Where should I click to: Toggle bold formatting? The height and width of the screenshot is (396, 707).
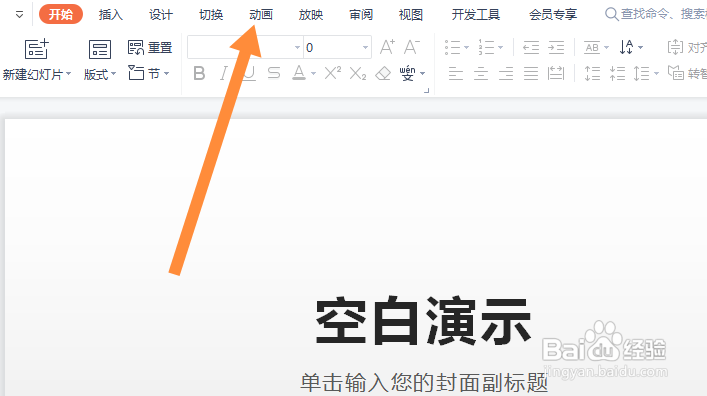pos(199,73)
